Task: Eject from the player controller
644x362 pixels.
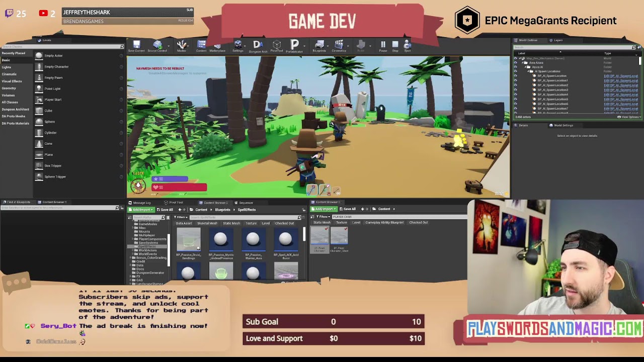Action: [x=408, y=46]
